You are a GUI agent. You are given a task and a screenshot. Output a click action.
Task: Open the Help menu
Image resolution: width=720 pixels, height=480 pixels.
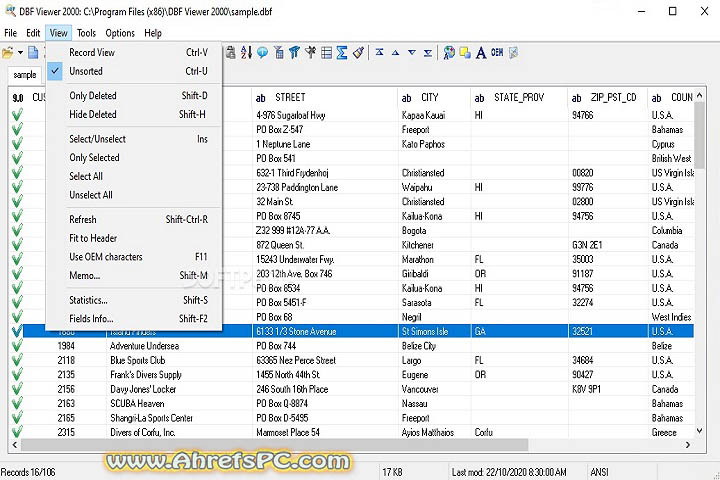coord(153,33)
